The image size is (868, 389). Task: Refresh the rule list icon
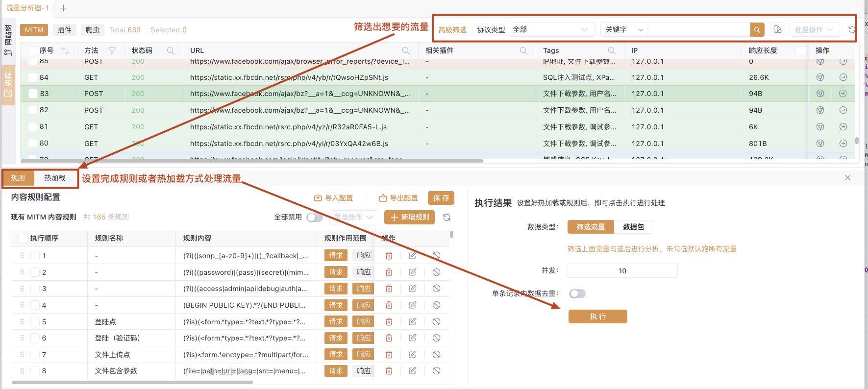(x=447, y=217)
